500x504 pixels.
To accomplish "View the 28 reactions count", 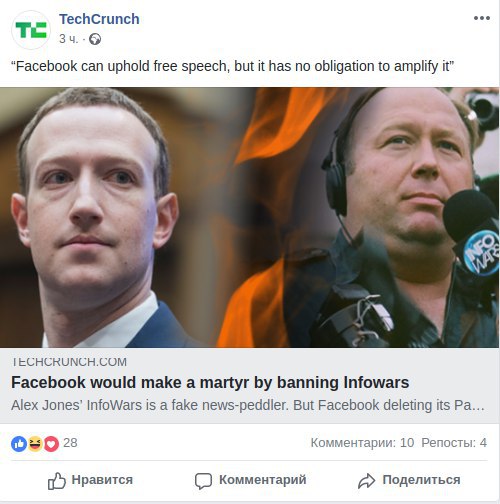I will pyautogui.click(x=70, y=443).
